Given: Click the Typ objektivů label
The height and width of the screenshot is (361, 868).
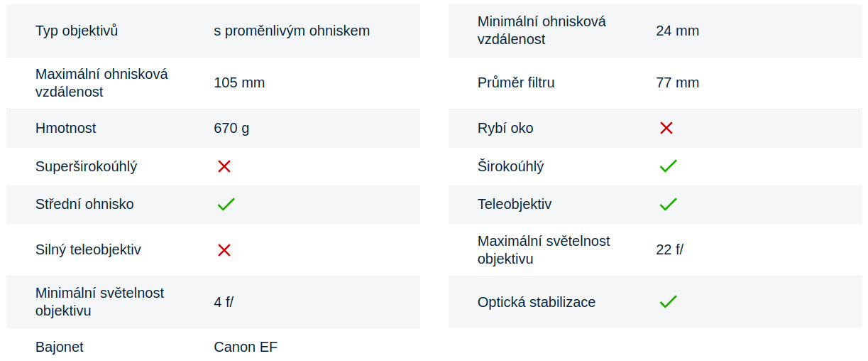Looking at the screenshot, I should pos(77,31).
